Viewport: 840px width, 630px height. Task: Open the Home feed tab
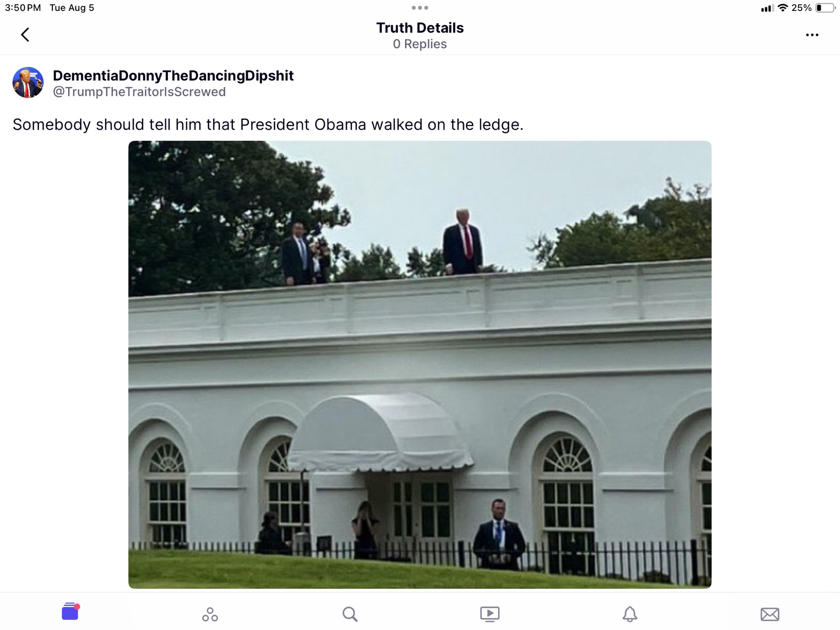coord(70,612)
